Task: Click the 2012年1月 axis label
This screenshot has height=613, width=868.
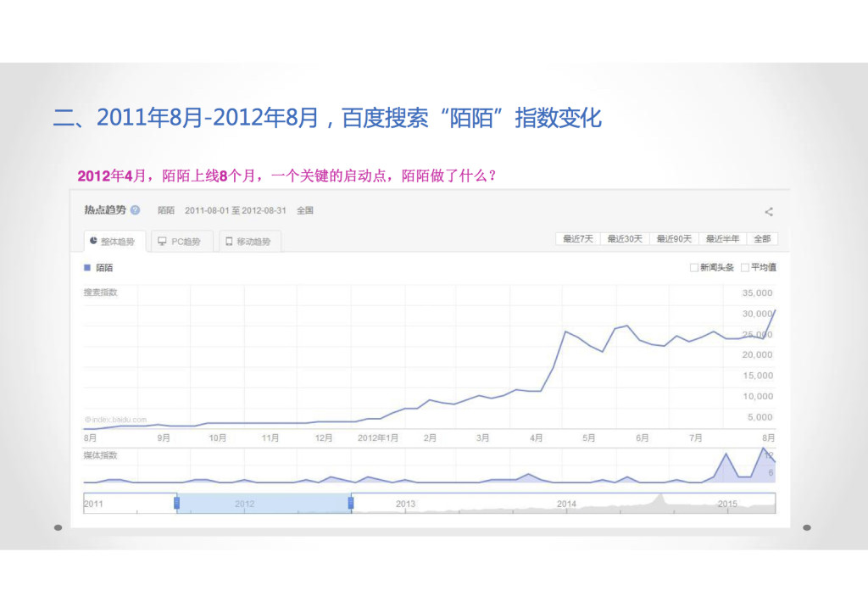Action: pyautogui.click(x=378, y=438)
